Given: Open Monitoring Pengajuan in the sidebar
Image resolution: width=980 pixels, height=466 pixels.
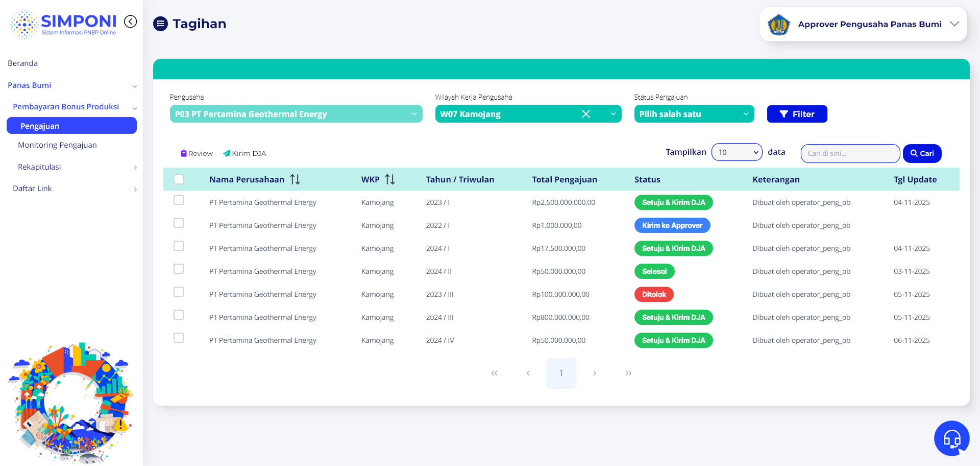Looking at the screenshot, I should 57,145.
